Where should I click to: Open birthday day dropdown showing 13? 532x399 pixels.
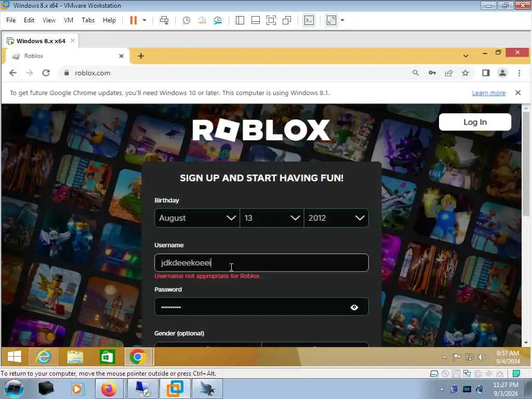pos(272,218)
